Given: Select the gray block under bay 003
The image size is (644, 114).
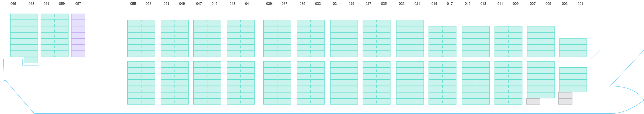Looking at the screenshot, I should [565, 99].
